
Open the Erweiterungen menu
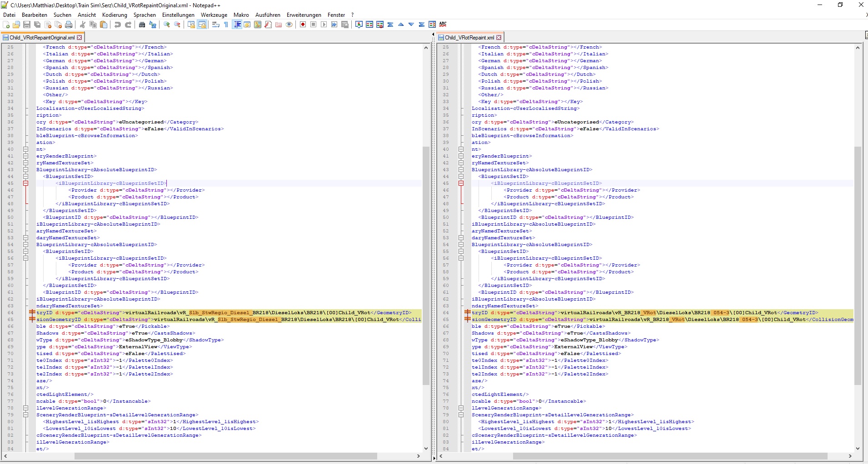(304, 15)
